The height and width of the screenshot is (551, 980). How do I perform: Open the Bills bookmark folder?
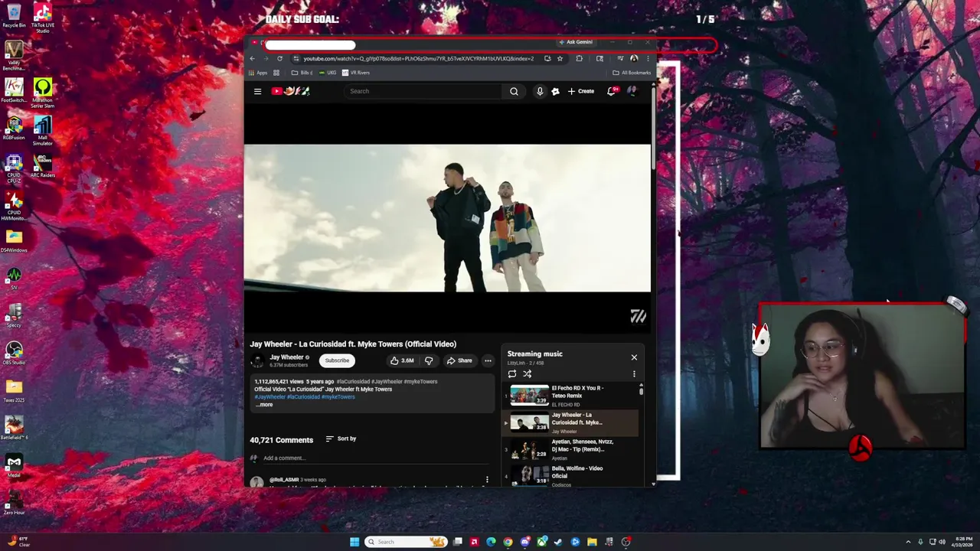302,73
